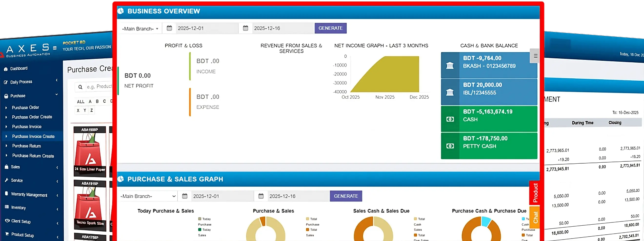Viewport: 644px width, 241px height.
Task: Click the Product Setup tag icon in sidebar
Action: click(7, 234)
